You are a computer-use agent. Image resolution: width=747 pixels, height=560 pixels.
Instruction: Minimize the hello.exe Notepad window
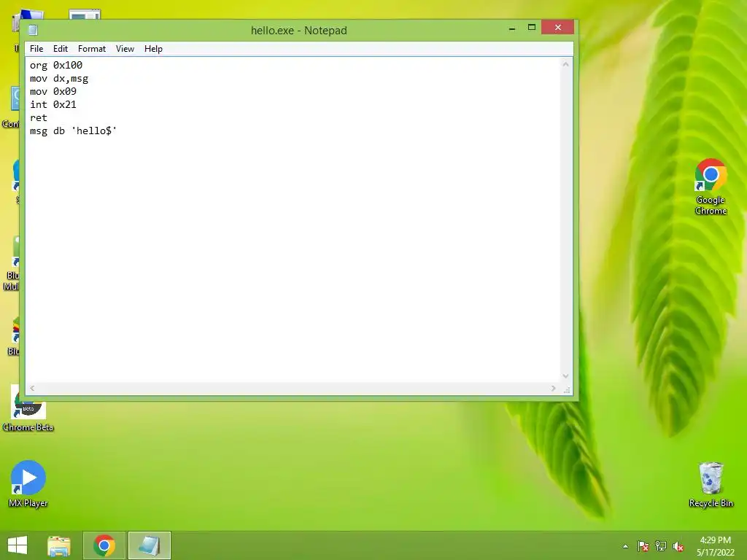coord(512,28)
